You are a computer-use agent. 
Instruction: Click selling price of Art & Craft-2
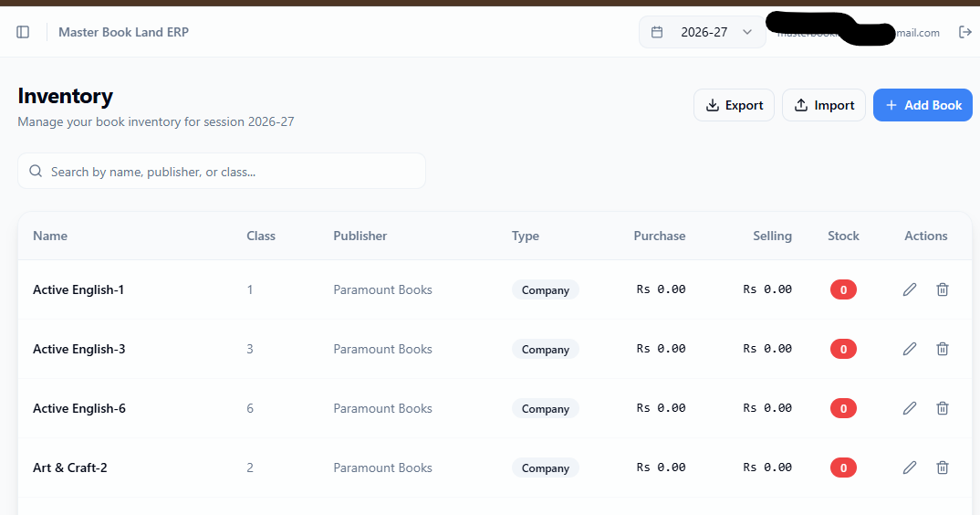(x=766, y=468)
